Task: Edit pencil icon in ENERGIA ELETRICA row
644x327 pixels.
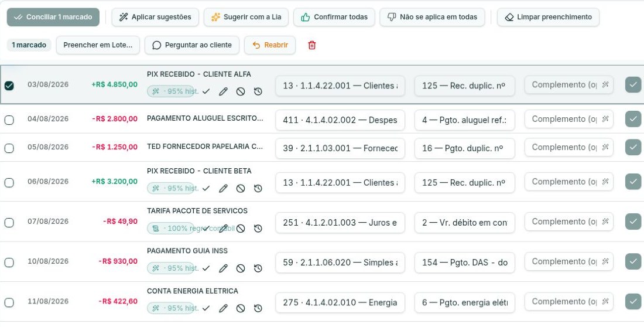Action: coord(223,308)
